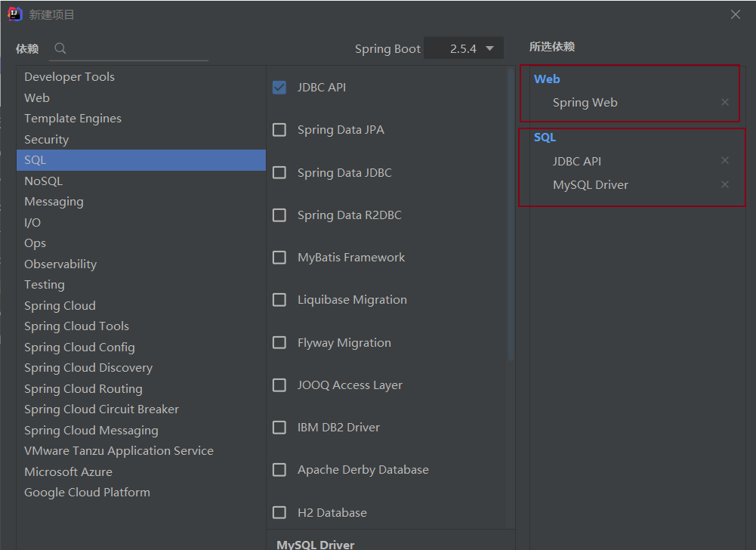Open VMware Tanzu Application Service category
Screen dimensions: 756x550
[140, 450]
